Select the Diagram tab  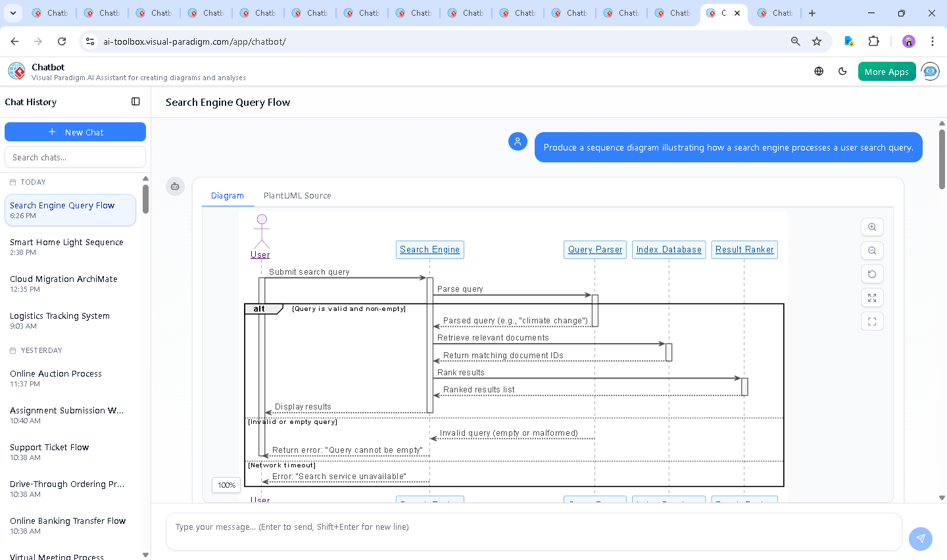(227, 196)
